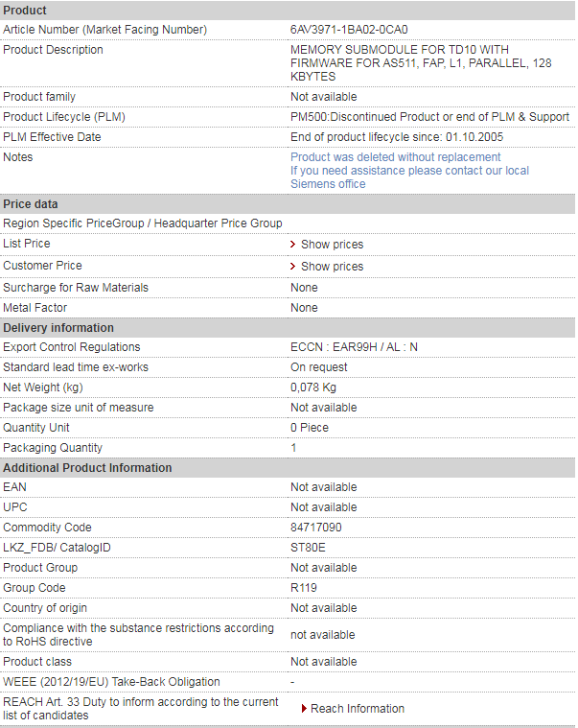
Task: Click the commodity code value 84717090
Action: point(316,528)
